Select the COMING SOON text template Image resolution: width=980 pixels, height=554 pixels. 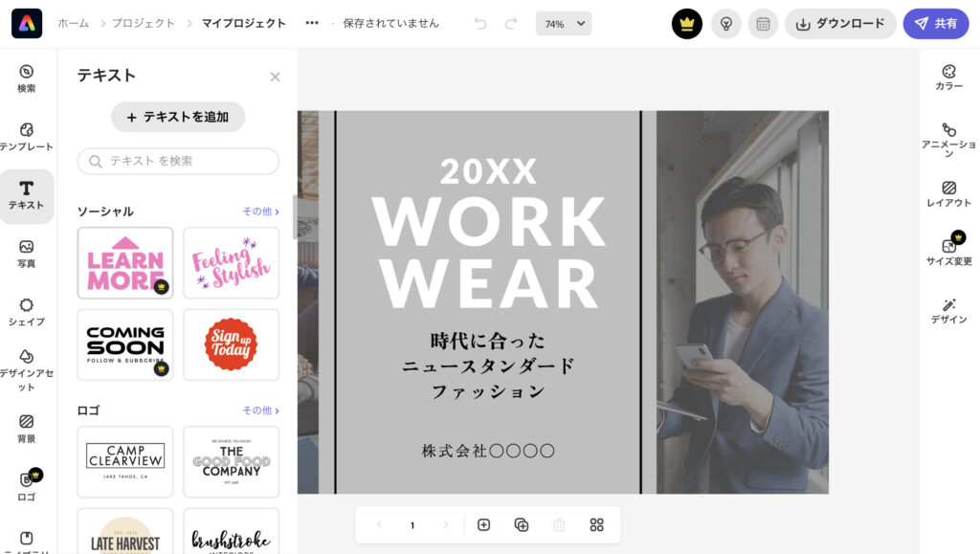[x=125, y=344]
